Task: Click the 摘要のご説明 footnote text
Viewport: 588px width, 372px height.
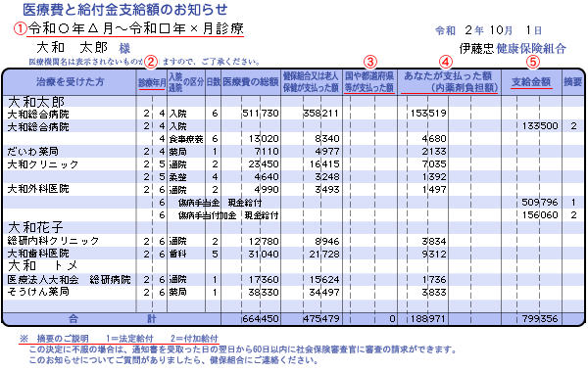Action: pos(63,339)
